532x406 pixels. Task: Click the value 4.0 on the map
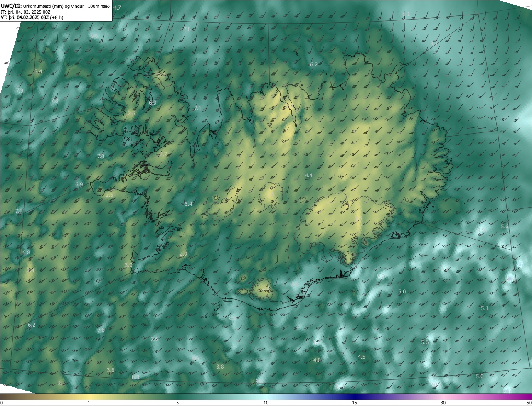[317, 360]
